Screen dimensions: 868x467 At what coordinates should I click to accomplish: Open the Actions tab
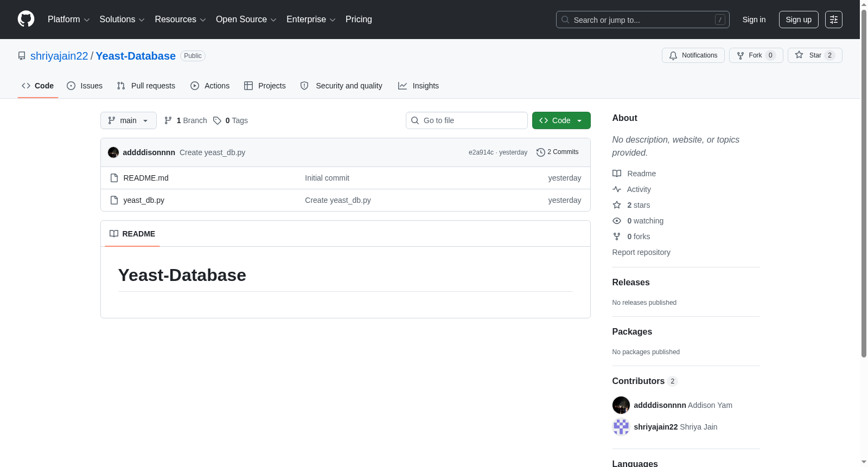210,86
